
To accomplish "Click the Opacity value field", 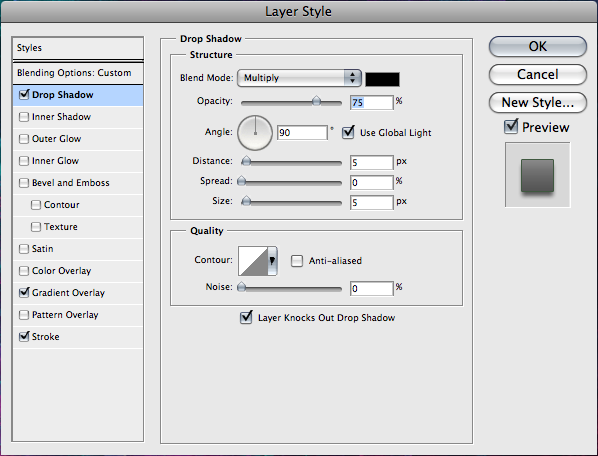I will (x=371, y=103).
